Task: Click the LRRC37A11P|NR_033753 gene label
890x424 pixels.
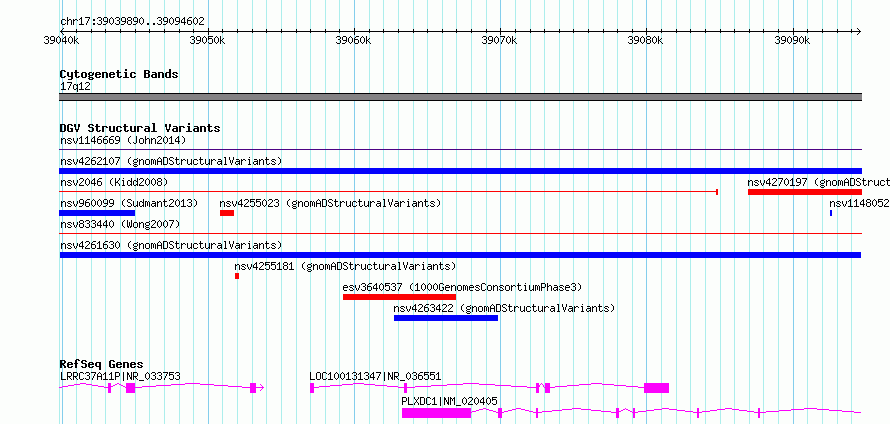Action: 120,376
